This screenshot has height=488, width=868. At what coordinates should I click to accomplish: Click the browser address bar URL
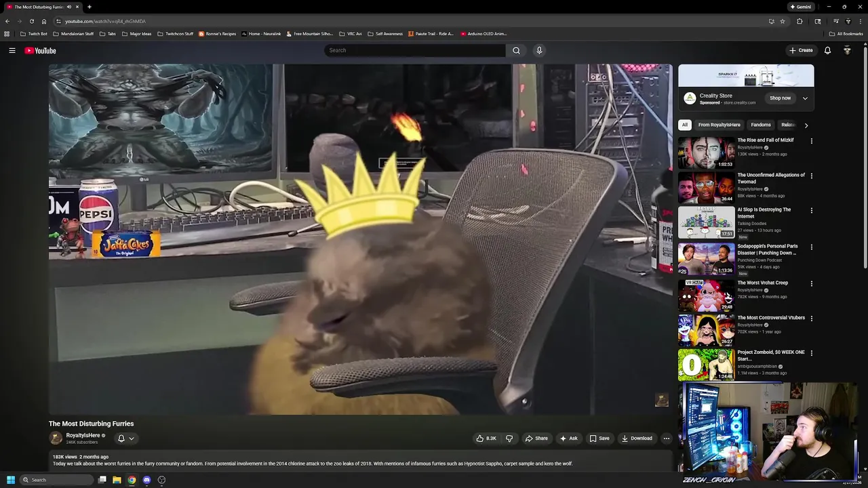[105, 21]
